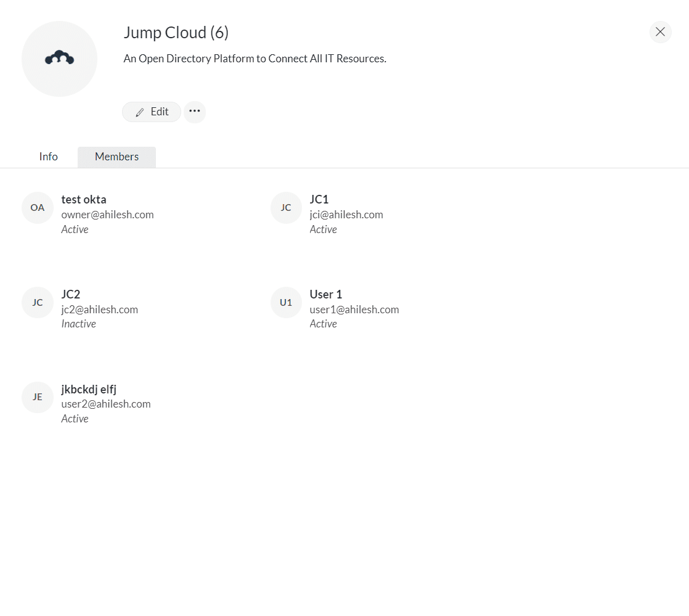Click the Jump Cloud (6) title
The height and width of the screenshot is (616, 689).
click(x=176, y=33)
